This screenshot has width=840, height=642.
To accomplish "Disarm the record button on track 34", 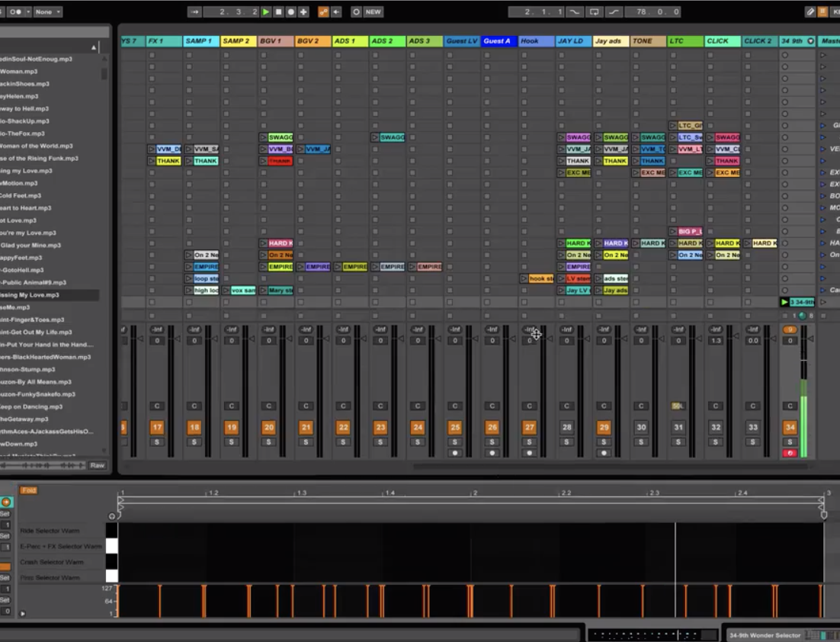I will click(x=790, y=454).
